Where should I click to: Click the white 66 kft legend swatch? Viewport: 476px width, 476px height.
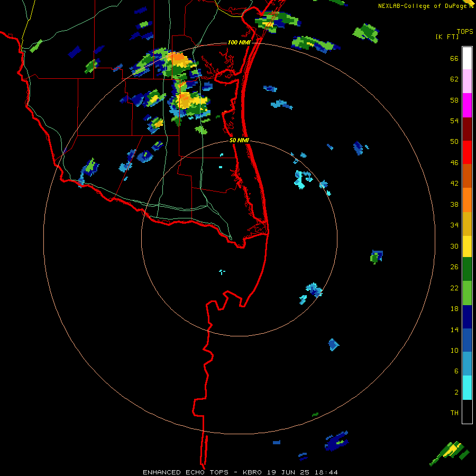[x=467, y=58]
